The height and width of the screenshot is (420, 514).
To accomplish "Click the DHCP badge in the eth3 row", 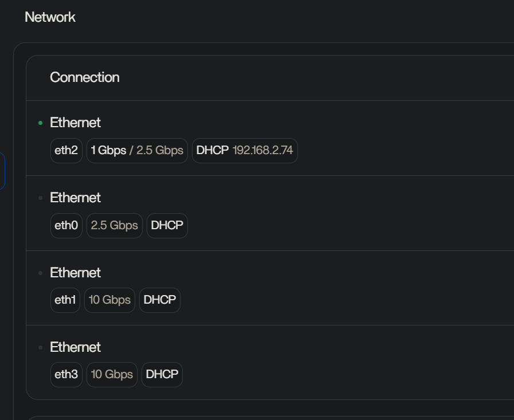I will [162, 374].
